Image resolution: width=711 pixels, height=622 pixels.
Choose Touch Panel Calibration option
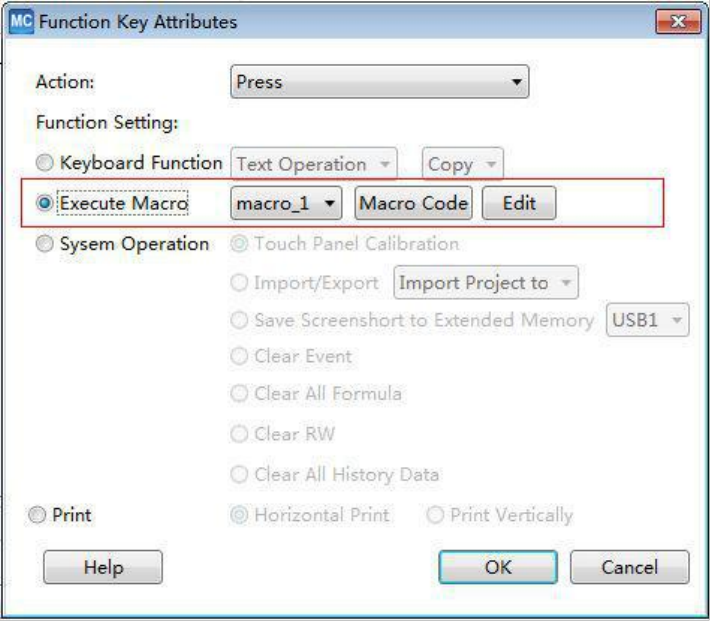pyautogui.click(x=241, y=244)
